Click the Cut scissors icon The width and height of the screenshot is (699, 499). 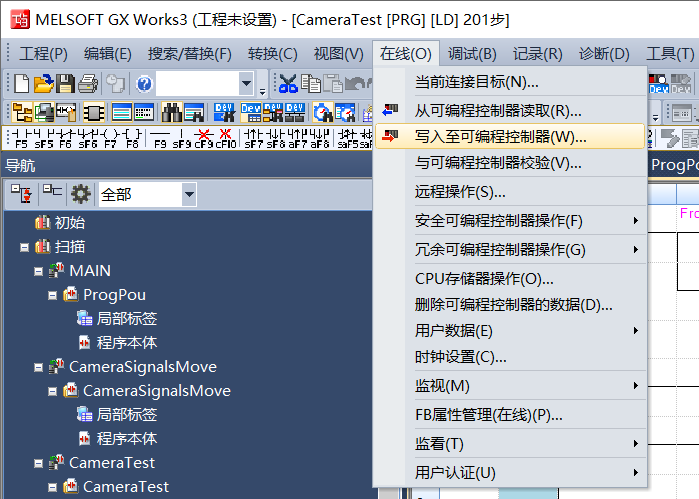click(x=288, y=83)
